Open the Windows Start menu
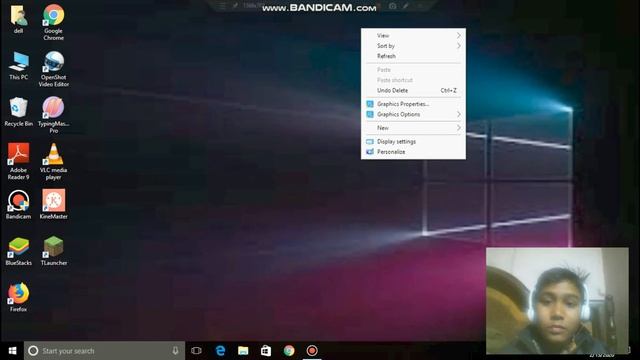The height and width of the screenshot is (360, 640). pos(12,351)
